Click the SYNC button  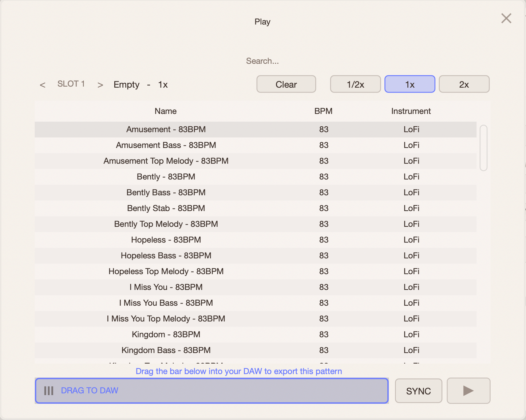pos(419,391)
